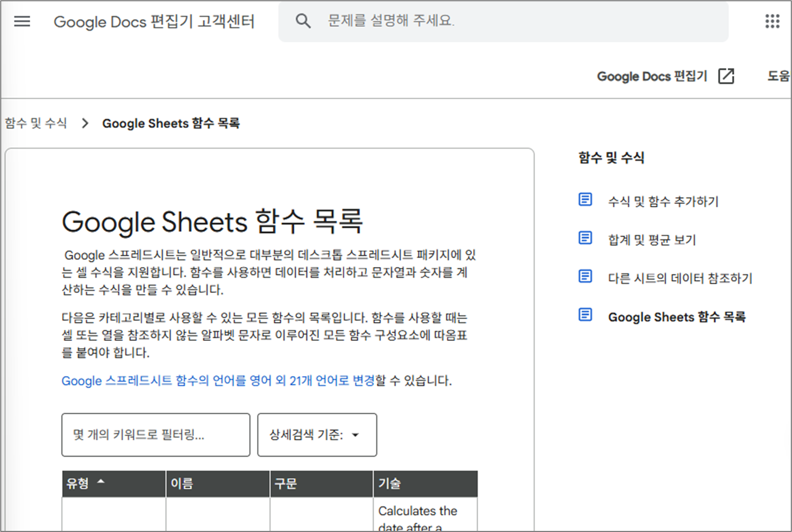Click the sort arrow in 유형 column header
The image size is (792, 532).
pyautogui.click(x=101, y=482)
